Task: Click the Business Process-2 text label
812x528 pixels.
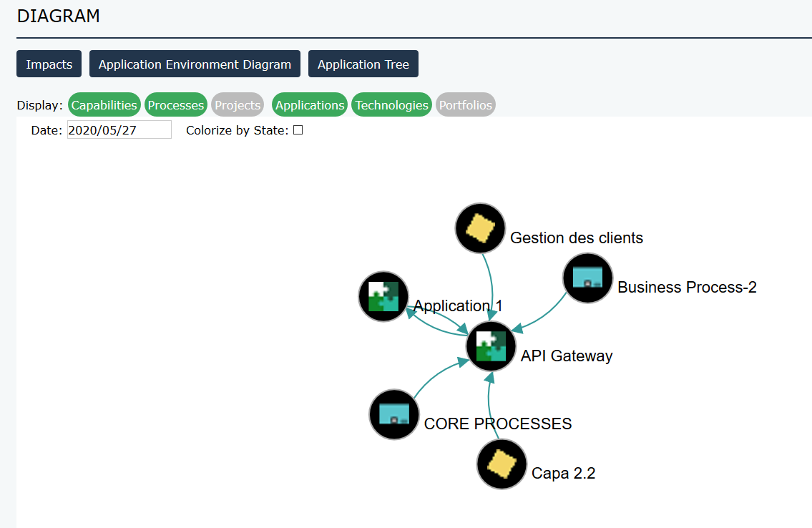Action: coord(687,288)
